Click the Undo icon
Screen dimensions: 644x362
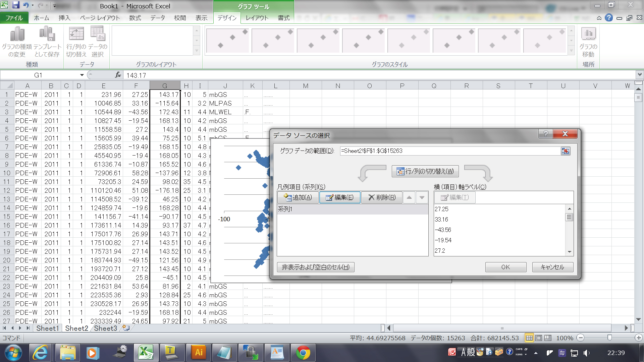point(26,5)
